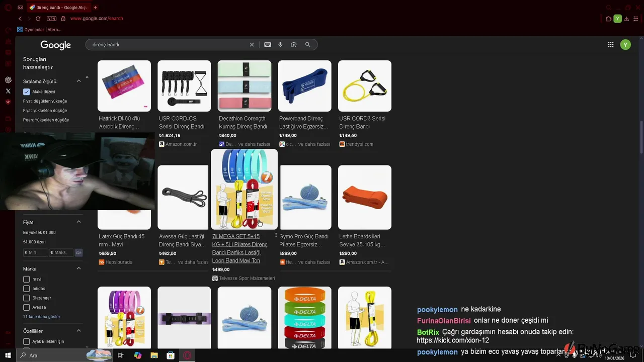Screen dimensions: 644x362
Task: Open the site padlock security info
Action: click(63, 19)
